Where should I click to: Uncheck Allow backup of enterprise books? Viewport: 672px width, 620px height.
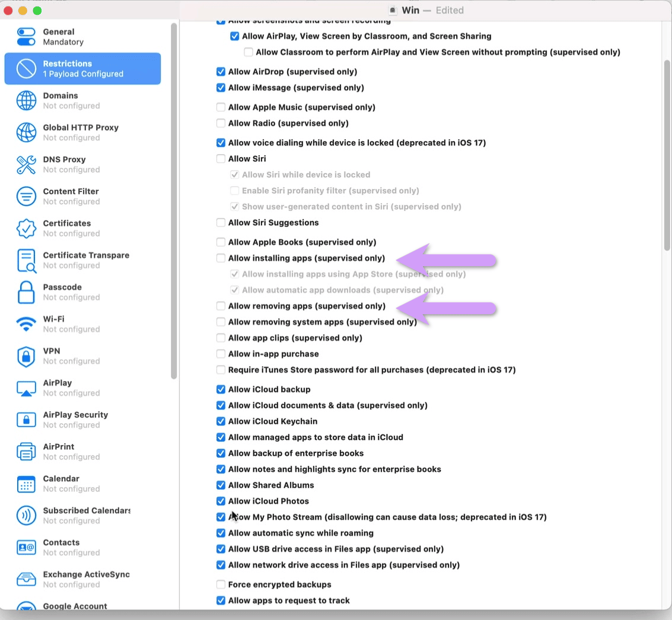(x=221, y=453)
